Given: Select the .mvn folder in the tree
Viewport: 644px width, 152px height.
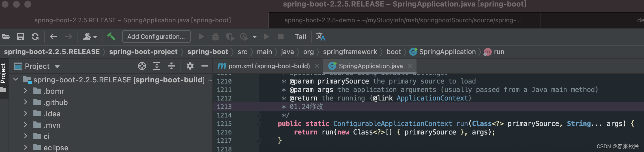Looking at the screenshot, I should 47,125.
